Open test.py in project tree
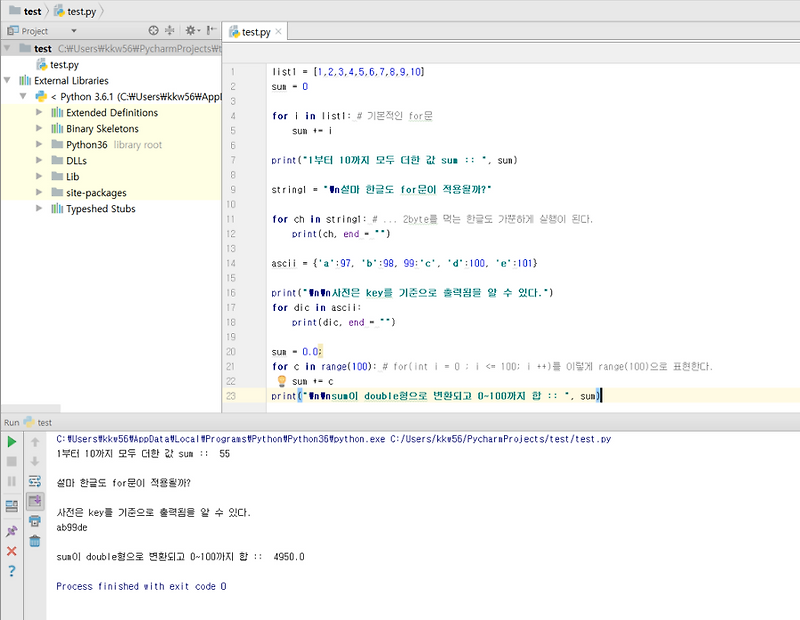Image resolution: width=800 pixels, height=620 pixels. click(58, 65)
